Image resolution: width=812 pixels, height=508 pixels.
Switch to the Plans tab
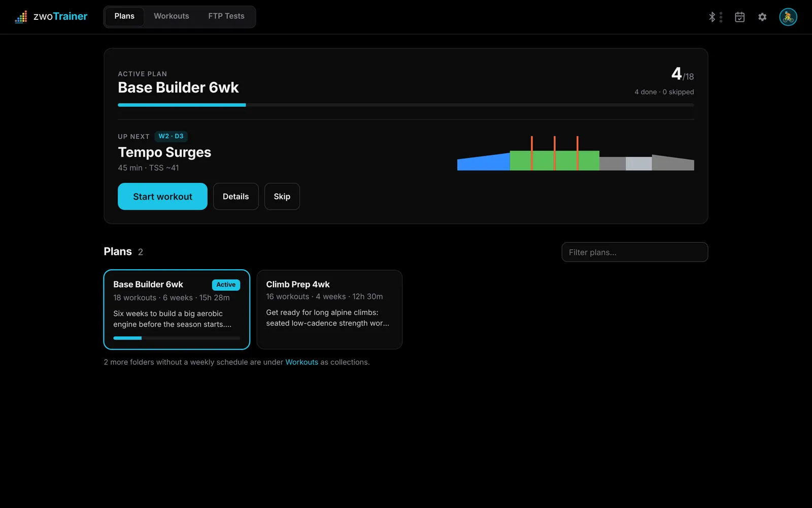coord(124,16)
